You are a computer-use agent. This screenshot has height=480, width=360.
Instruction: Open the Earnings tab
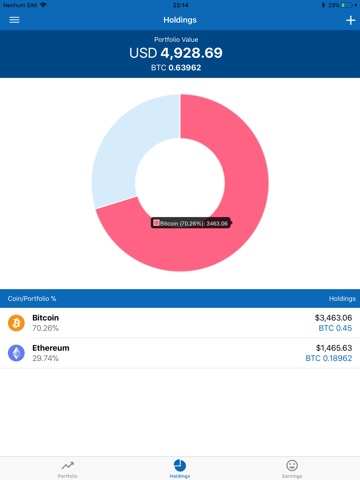(292, 469)
